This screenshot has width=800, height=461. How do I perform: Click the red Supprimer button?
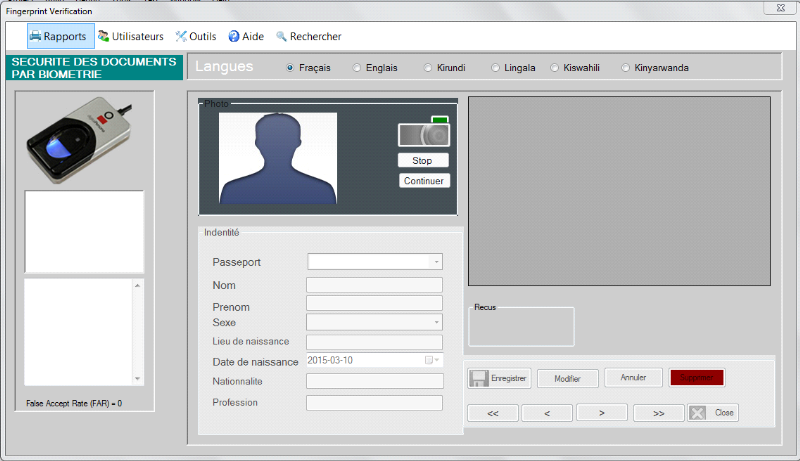tap(696, 378)
